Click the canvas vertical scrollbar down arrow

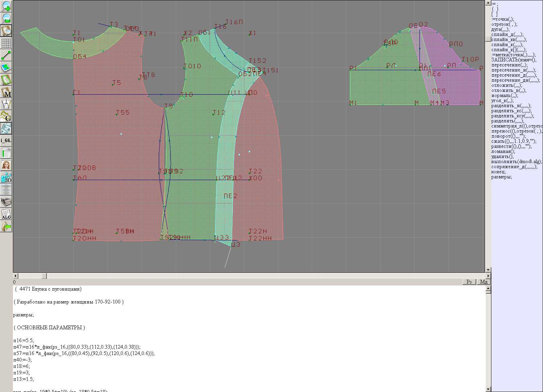click(x=488, y=270)
